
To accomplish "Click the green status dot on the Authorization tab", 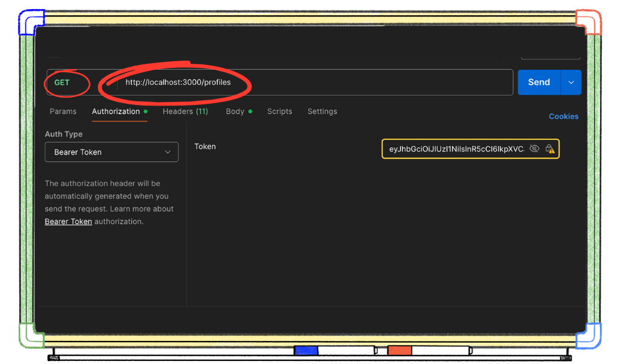I will click(146, 111).
